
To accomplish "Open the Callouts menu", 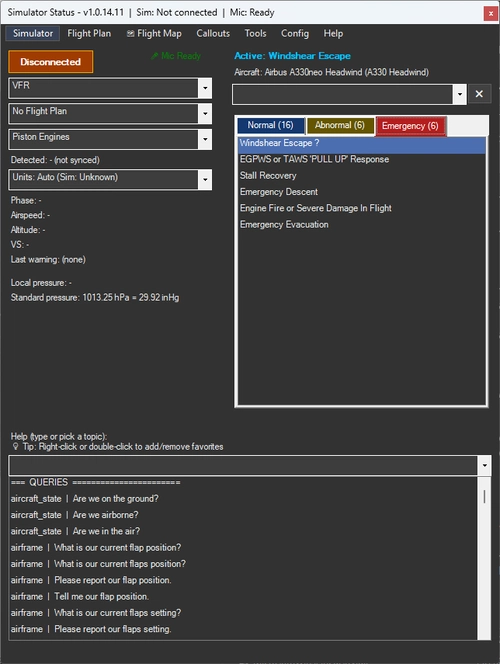I will tap(213, 33).
